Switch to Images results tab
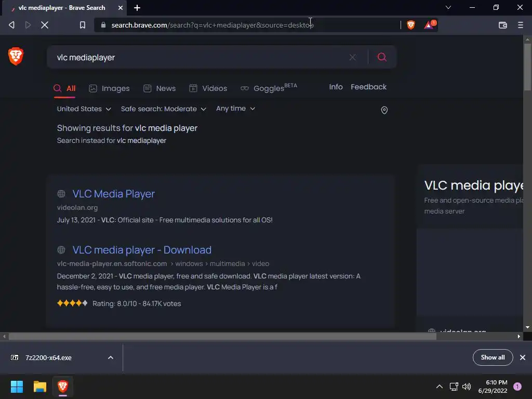This screenshot has height=399, width=532. click(109, 88)
